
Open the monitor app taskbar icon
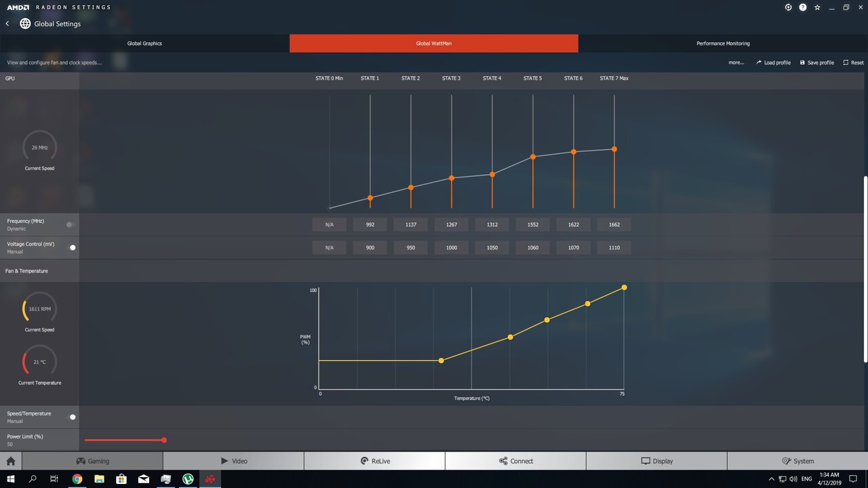(x=166, y=479)
